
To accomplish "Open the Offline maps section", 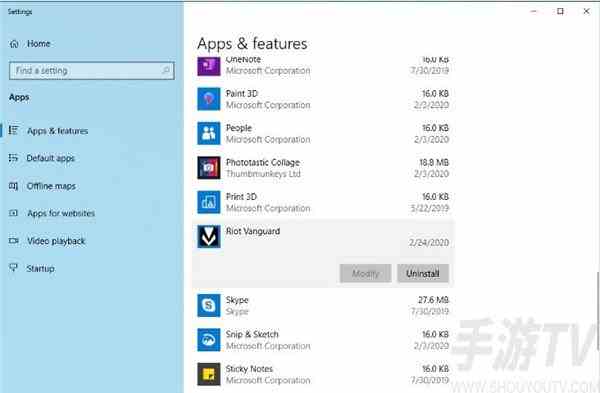I will (42, 186).
